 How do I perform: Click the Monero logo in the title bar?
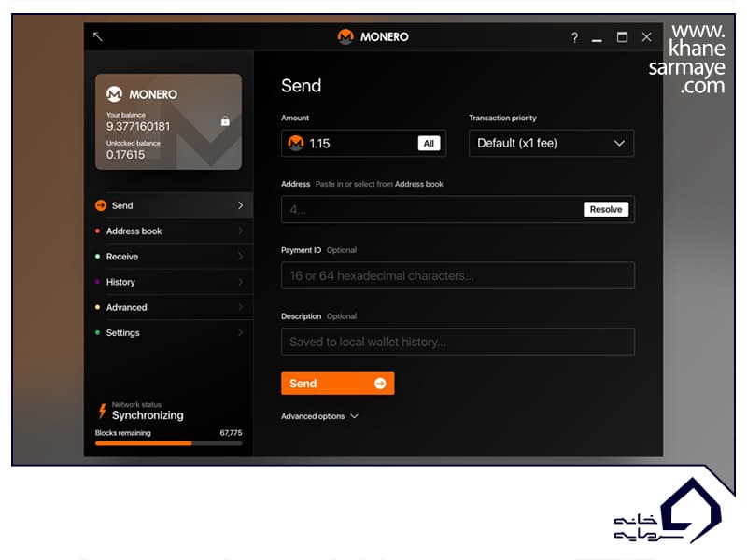click(345, 36)
